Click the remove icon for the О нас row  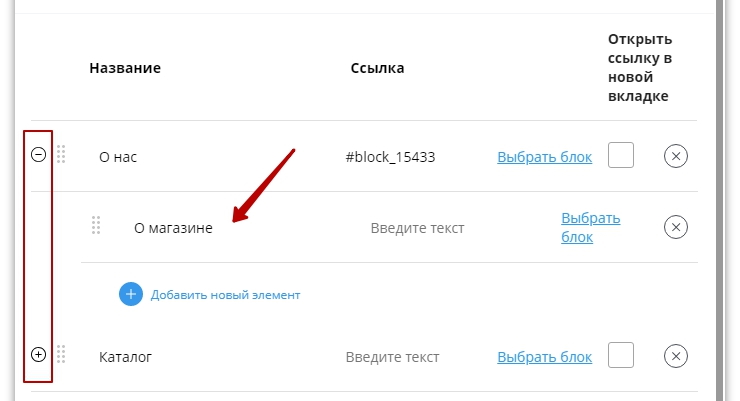[x=676, y=156]
